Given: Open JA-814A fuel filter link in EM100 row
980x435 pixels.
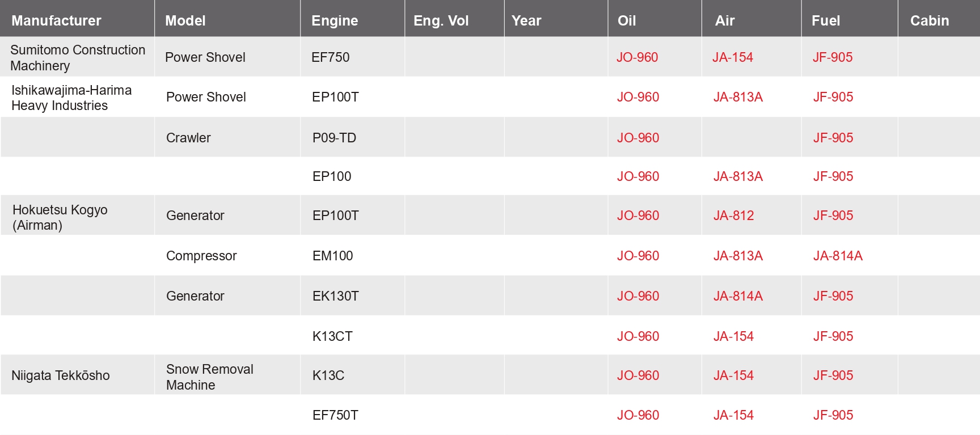Looking at the screenshot, I should pos(837,256).
